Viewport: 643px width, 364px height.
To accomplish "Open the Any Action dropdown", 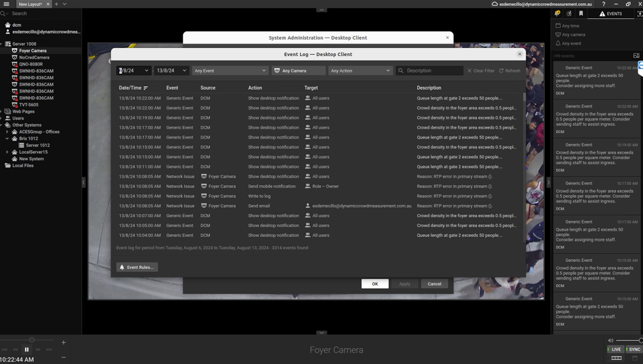I will point(360,71).
